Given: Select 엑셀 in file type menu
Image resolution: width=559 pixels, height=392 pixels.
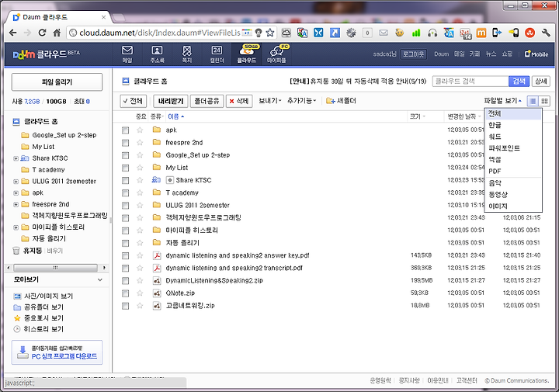Looking at the screenshot, I should coord(513,159).
